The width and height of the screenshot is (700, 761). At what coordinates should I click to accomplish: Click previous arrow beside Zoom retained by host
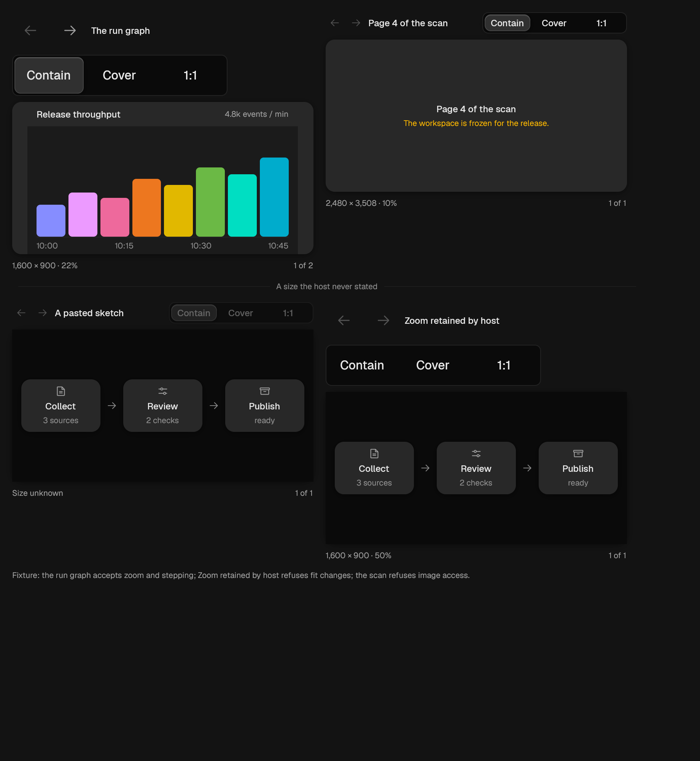344,320
